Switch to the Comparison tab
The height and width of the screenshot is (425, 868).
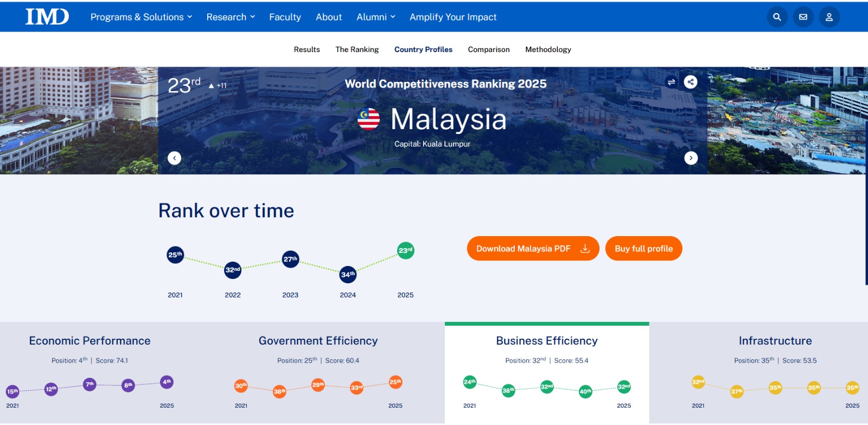coord(489,49)
